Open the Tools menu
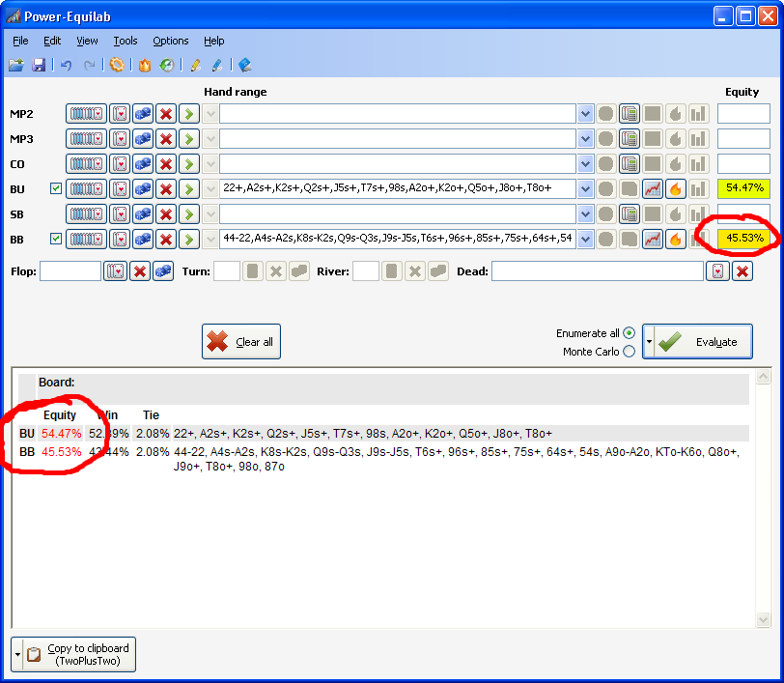Viewport: 784px width, 683px height. pos(125,41)
